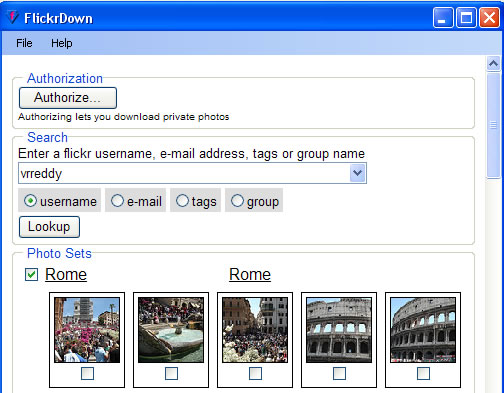
Task: Click the fountain photo thumbnail
Action: 171,330
